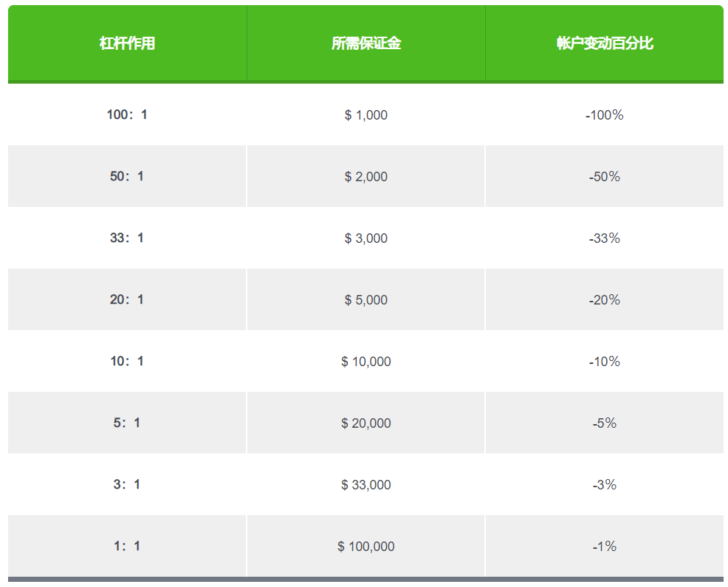
Task: Click the $ 33,000 margin cell
Action: pyautogui.click(x=366, y=484)
